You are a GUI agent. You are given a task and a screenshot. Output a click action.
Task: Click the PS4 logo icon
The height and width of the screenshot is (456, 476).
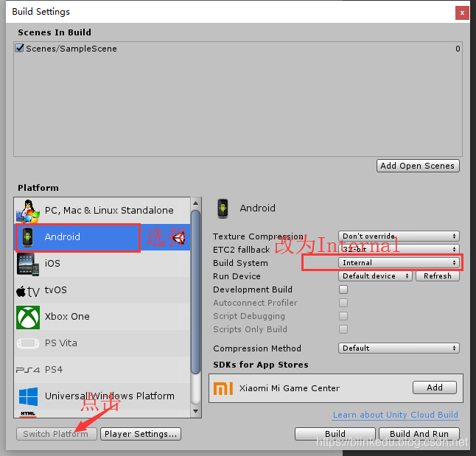coord(27,370)
